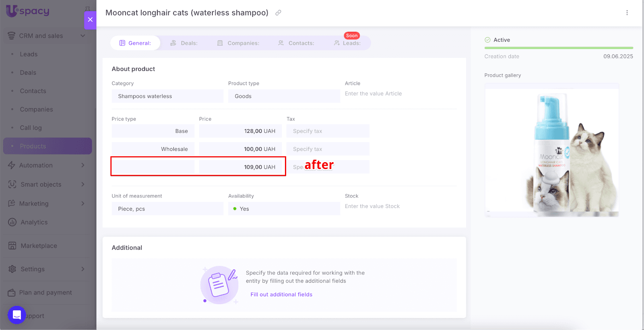Click the Fill out additional fields link

pyautogui.click(x=281, y=295)
